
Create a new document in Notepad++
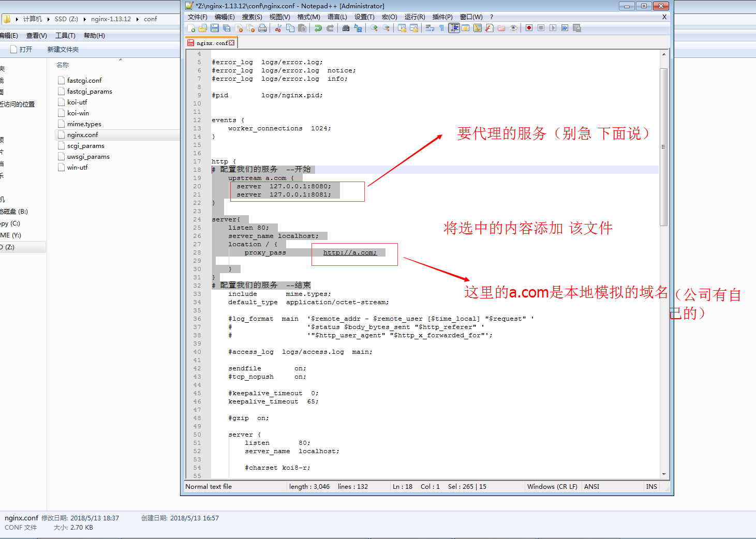191,28
